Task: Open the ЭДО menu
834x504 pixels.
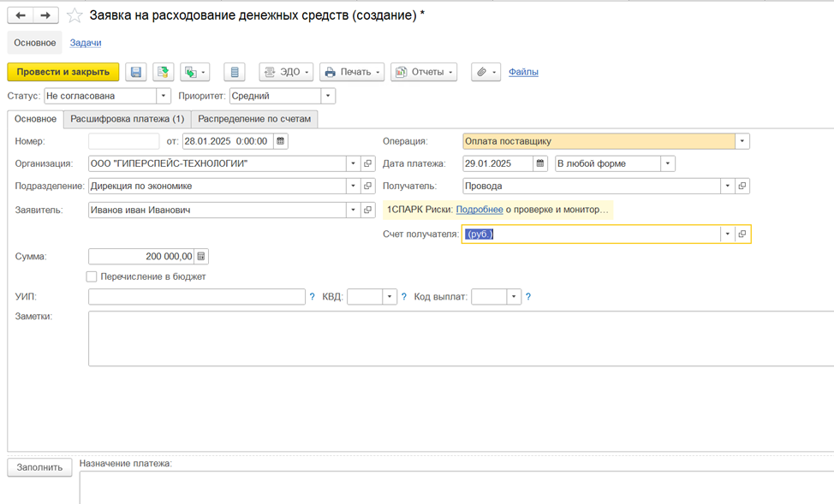Action: pyautogui.click(x=286, y=72)
